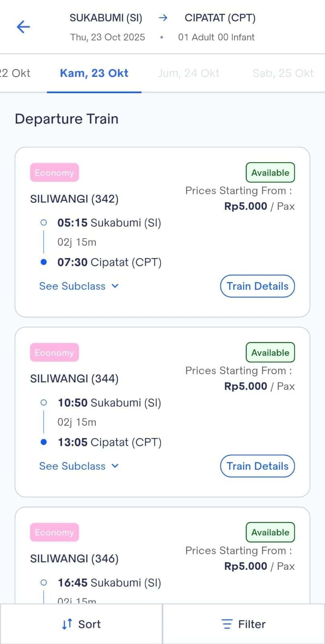Switch to the Jum, 24 Okt tab

pos(188,73)
